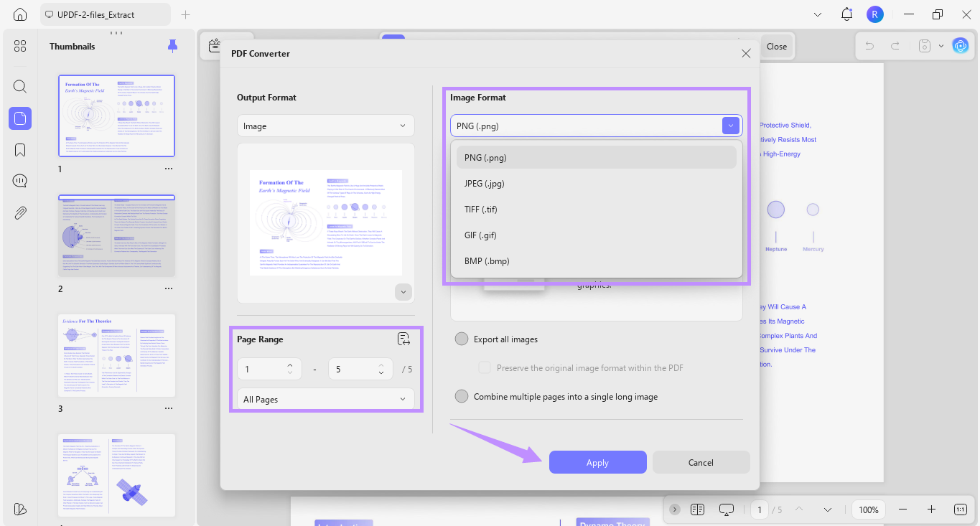Select the Thumbnails panel icon
980x526 pixels.
tap(19, 118)
